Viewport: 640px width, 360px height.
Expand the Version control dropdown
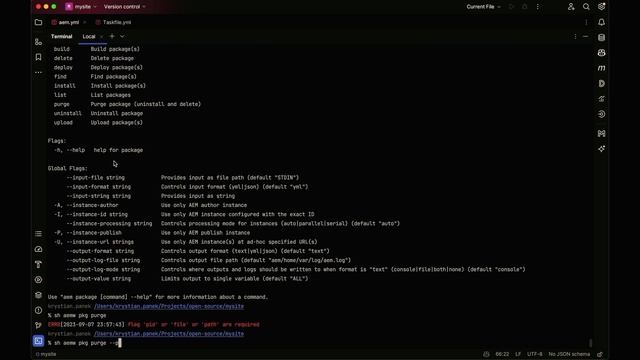[x=124, y=7]
